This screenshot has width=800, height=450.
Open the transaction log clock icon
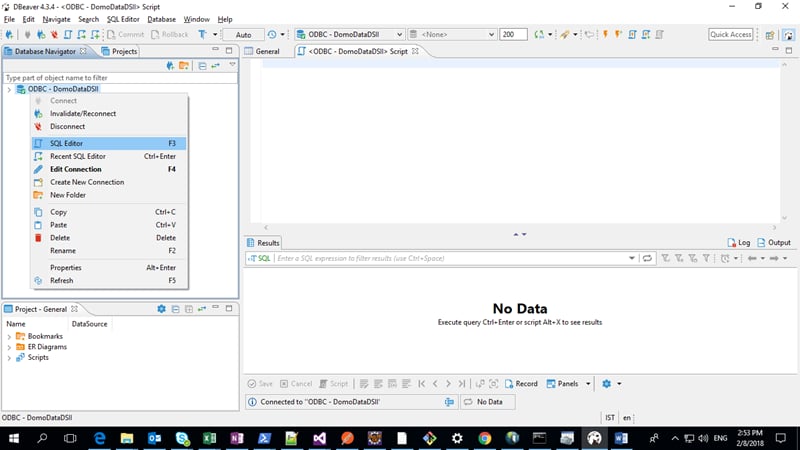tap(272, 34)
